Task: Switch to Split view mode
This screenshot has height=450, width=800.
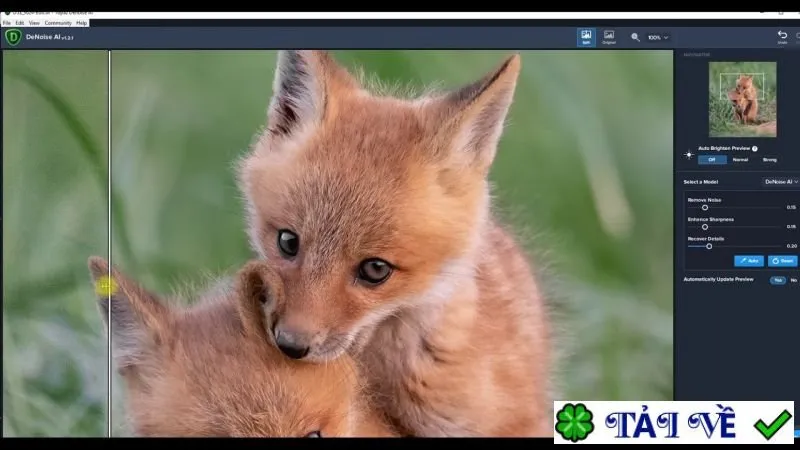Action: tap(586, 37)
